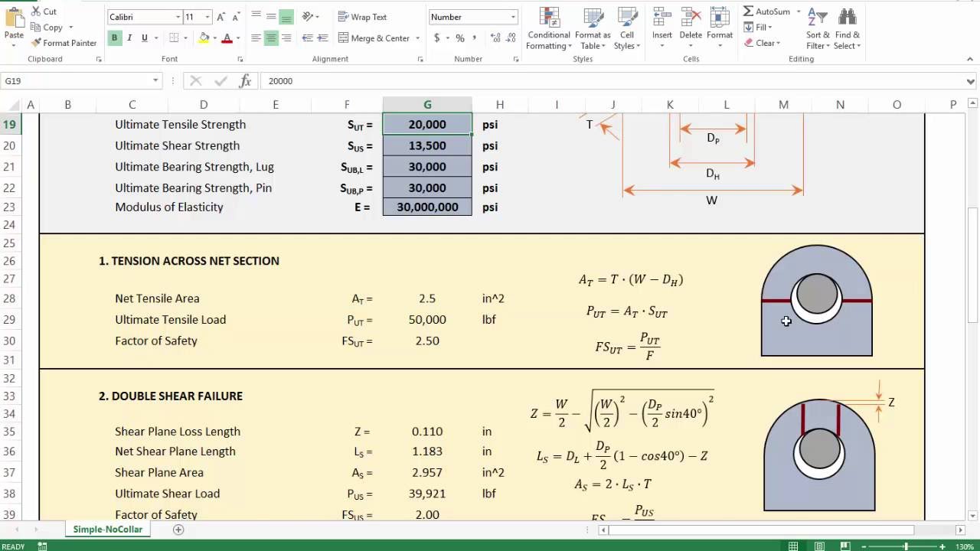Click the Decrease Indent icon
The height and width of the screenshot is (551, 980).
click(x=308, y=37)
